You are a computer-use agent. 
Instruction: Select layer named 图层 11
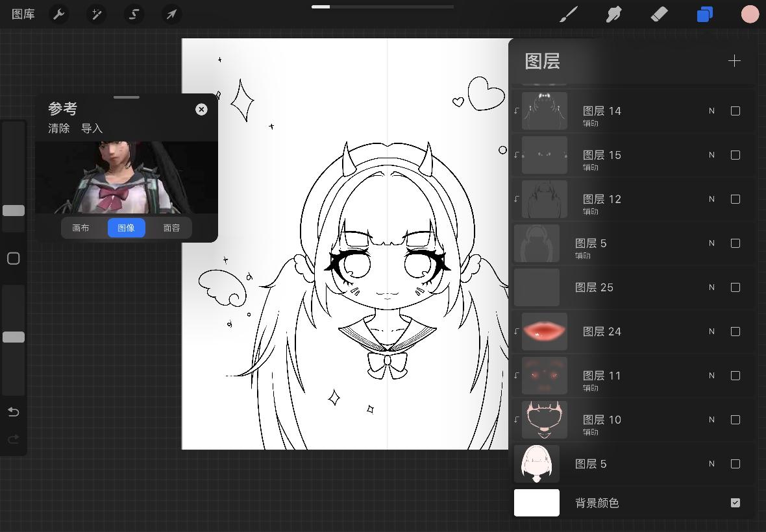tap(601, 376)
